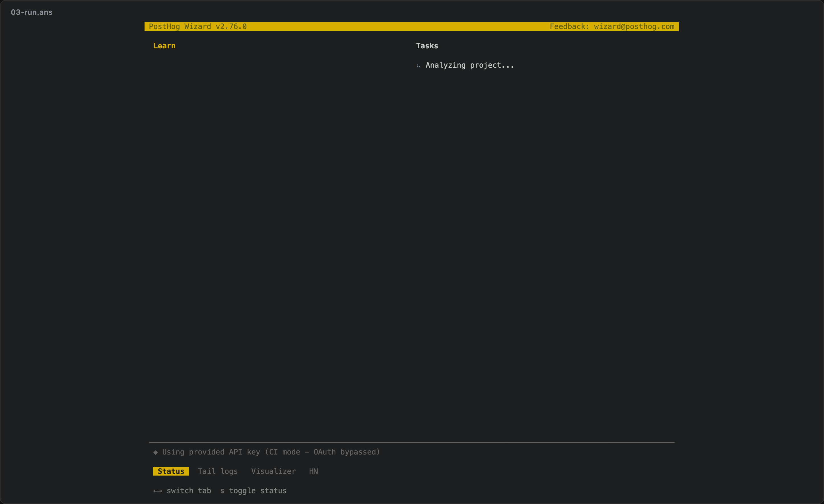This screenshot has width=824, height=504.
Task: Click the Analyzing project... task row
Action: pos(465,65)
